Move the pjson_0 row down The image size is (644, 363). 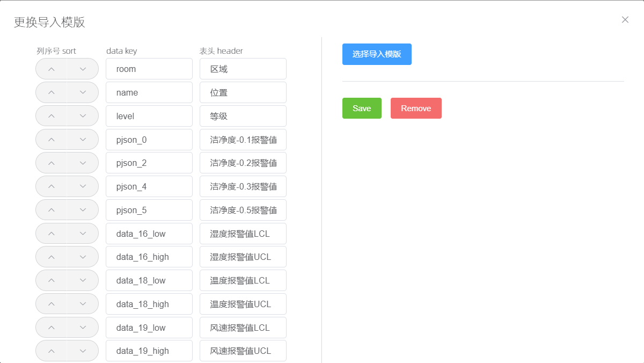(x=83, y=140)
